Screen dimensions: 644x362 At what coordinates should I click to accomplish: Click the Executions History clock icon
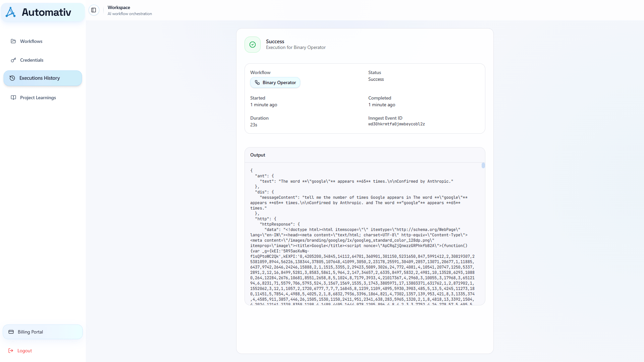pos(12,78)
